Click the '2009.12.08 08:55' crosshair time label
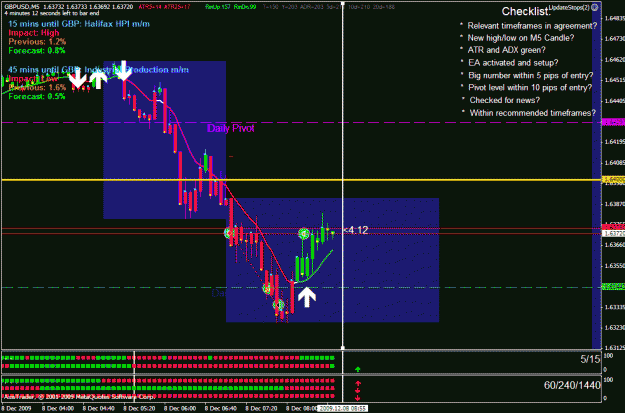Viewport: 625px width, 413px height. coord(342,409)
